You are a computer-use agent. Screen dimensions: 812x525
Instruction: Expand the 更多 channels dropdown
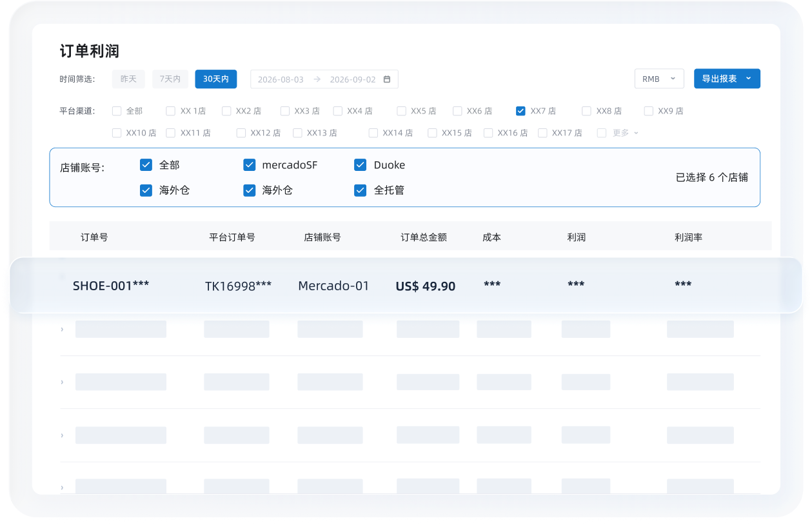pyautogui.click(x=625, y=133)
